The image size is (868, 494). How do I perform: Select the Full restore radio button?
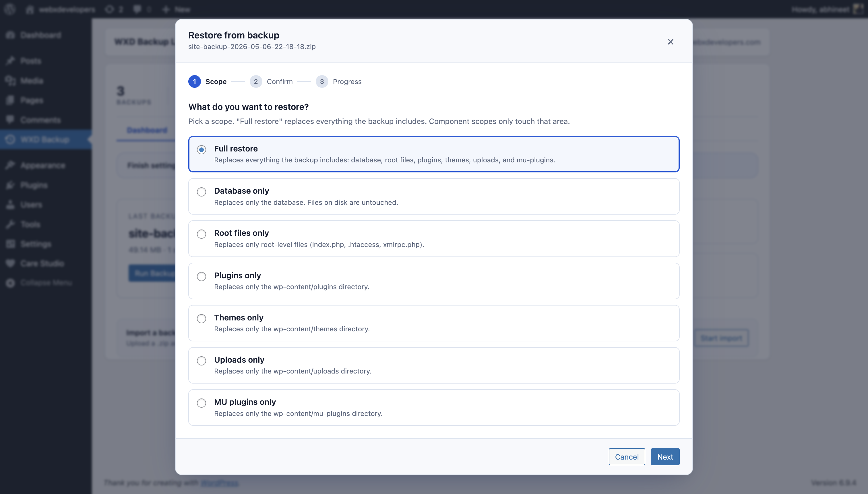click(201, 150)
